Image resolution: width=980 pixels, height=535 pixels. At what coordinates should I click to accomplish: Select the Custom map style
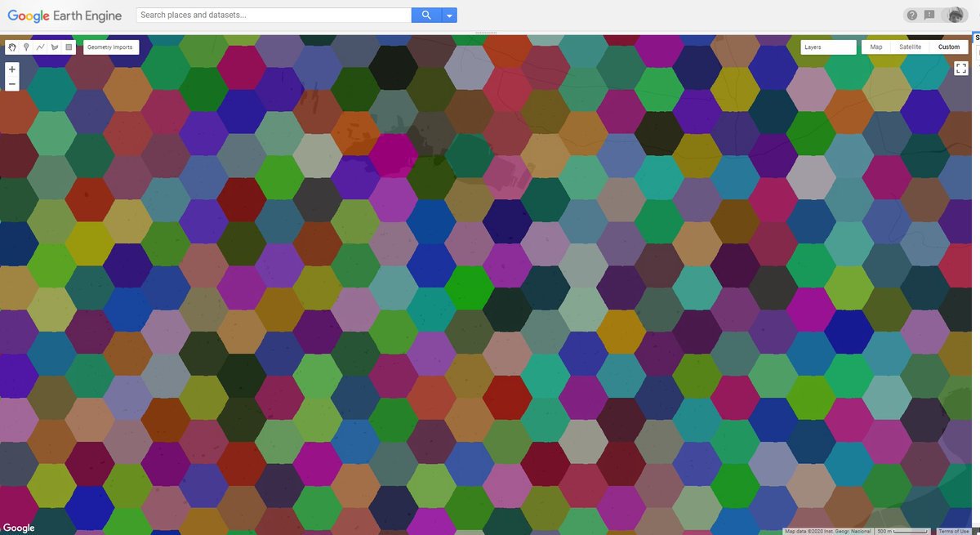pyautogui.click(x=948, y=47)
